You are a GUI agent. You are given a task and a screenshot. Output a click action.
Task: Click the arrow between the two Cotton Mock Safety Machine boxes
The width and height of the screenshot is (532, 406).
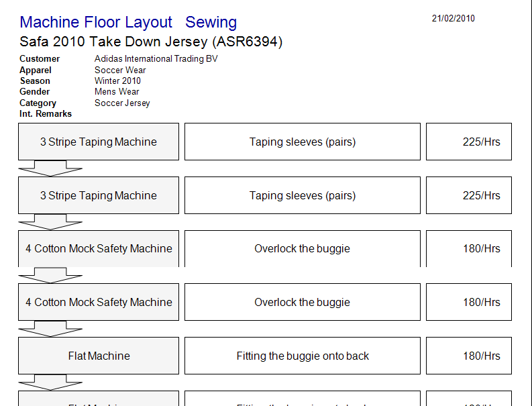pos(50,275)
